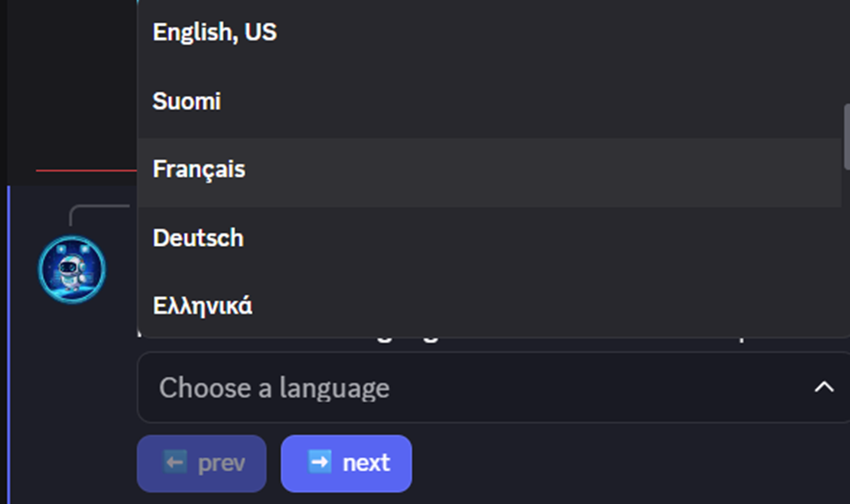Image resolution: width=850 pixels, height=504 pixels.
Task: Choose the Ελληνικά language option
Action: click(x=203, y=306)
